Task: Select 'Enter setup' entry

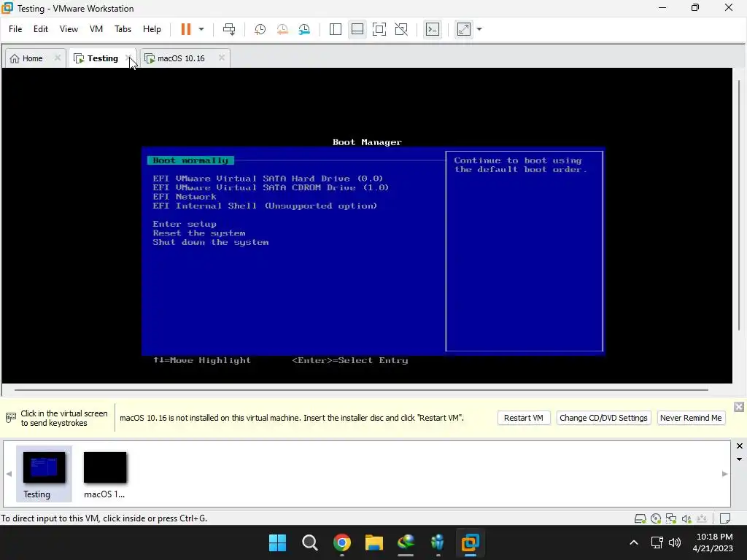Action: (x=185, y=224)
